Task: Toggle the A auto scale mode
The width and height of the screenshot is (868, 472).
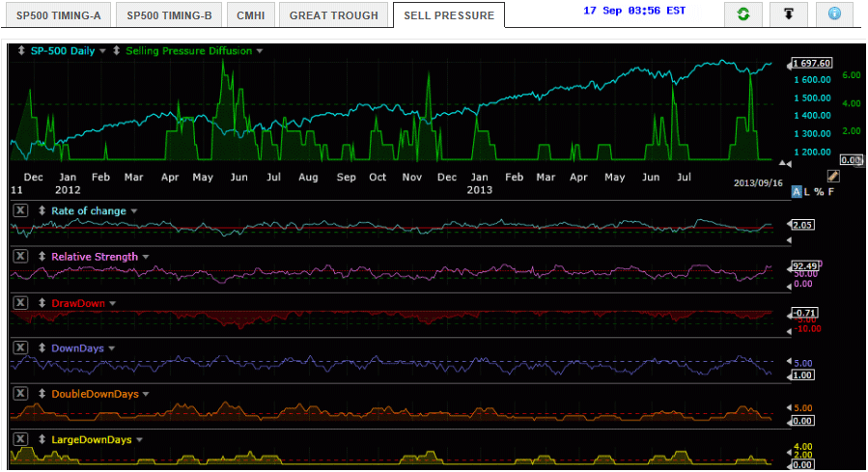Action: (797, 192)
